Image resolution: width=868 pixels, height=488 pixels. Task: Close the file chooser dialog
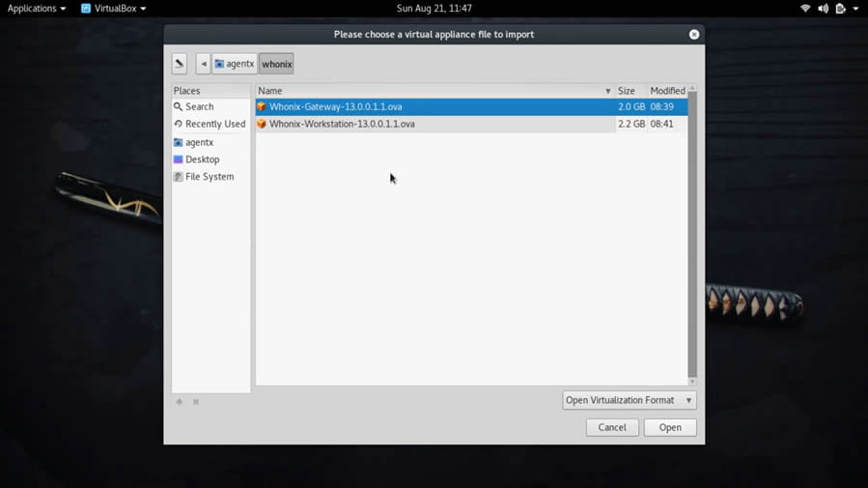click(x=693, y=35)
